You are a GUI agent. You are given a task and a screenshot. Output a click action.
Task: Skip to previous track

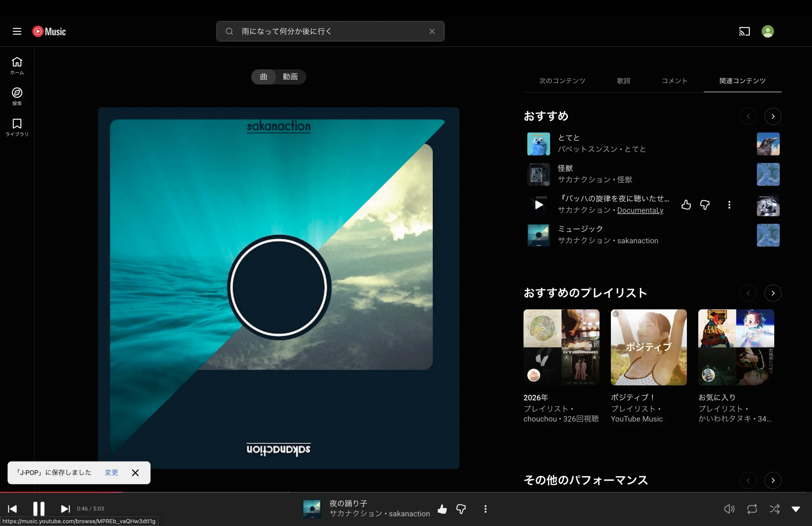tap(12, 509)
